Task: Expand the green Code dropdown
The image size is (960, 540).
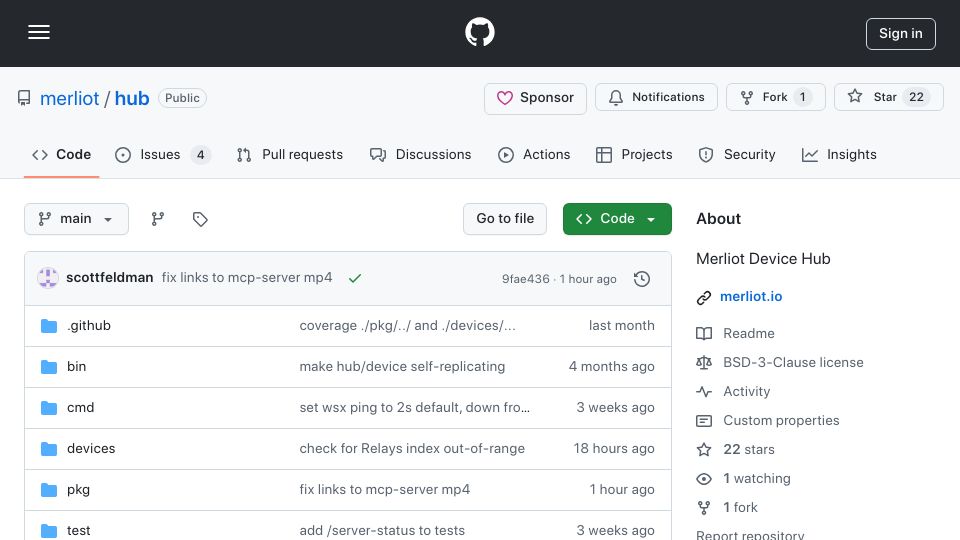Action: (617, 219)
